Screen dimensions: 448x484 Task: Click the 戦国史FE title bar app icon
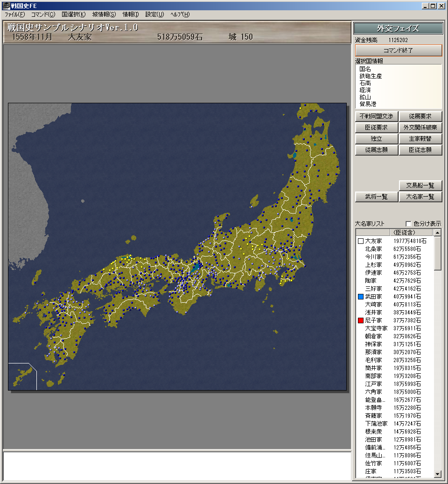[6, 6]
